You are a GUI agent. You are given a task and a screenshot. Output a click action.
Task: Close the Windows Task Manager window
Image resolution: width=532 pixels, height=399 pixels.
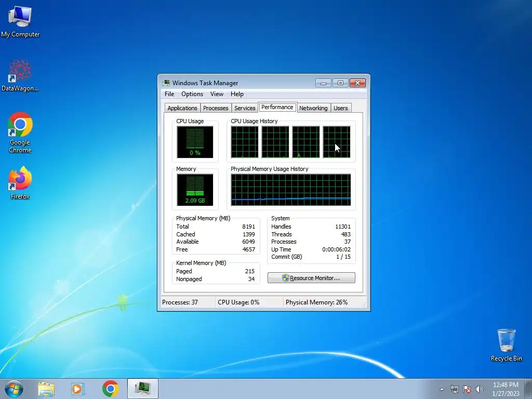357,83
